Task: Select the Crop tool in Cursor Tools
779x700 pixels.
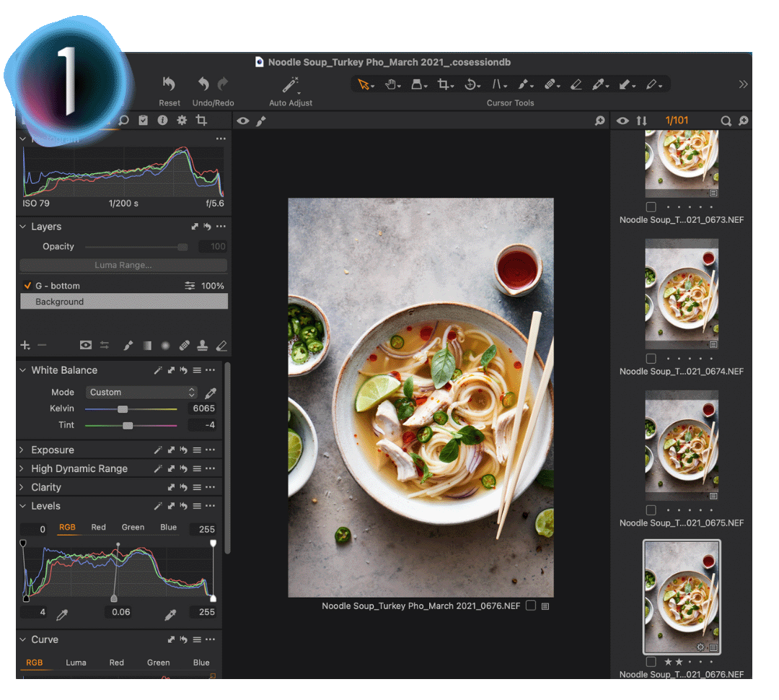Action: (442, 84)
